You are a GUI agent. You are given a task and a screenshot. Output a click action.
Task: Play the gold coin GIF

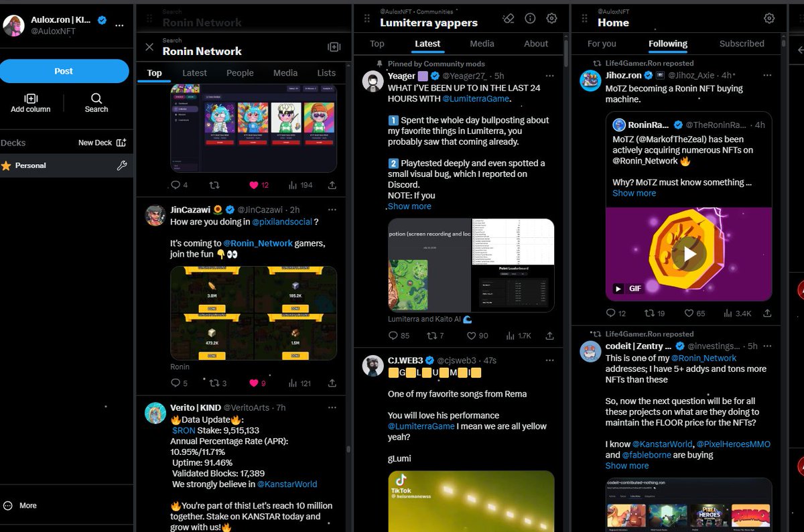point(689,254)
